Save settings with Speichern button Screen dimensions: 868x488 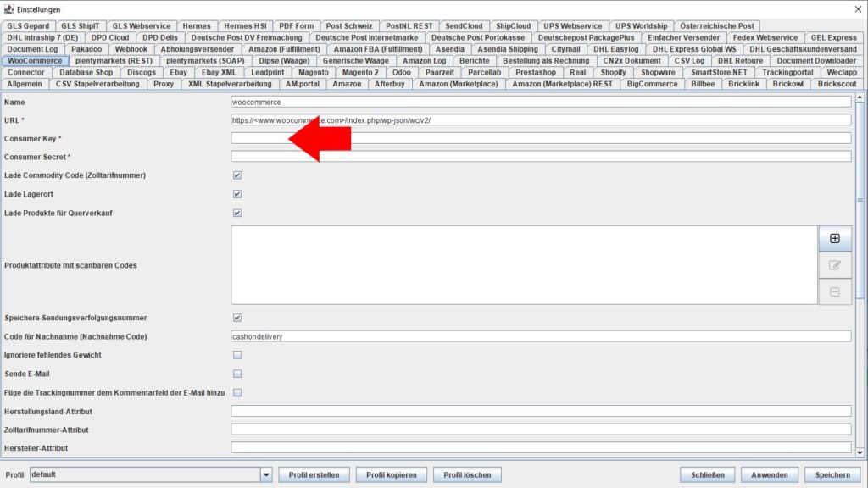coord(832,474)
